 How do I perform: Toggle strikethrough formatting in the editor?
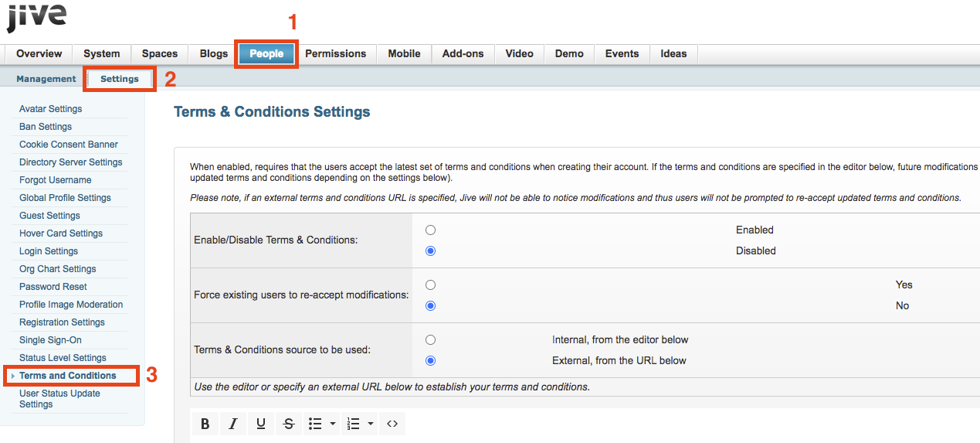tap(289, 424)
